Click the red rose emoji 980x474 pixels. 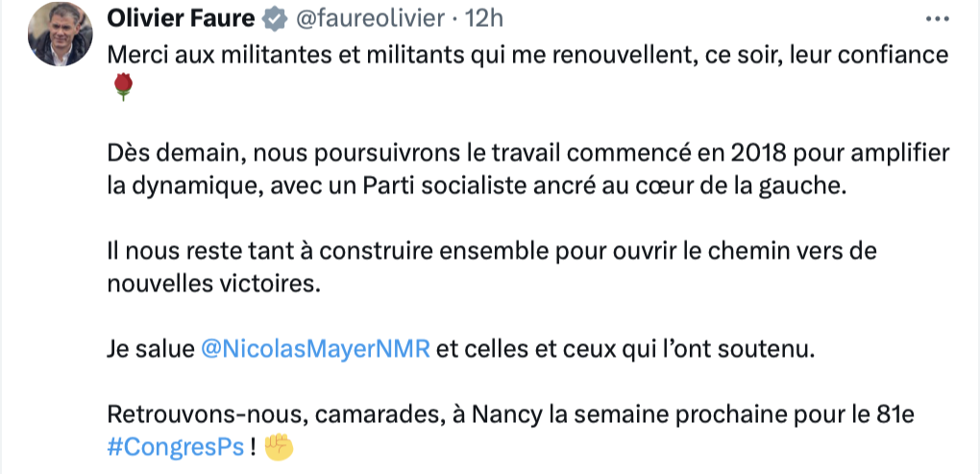pos(122,88)
